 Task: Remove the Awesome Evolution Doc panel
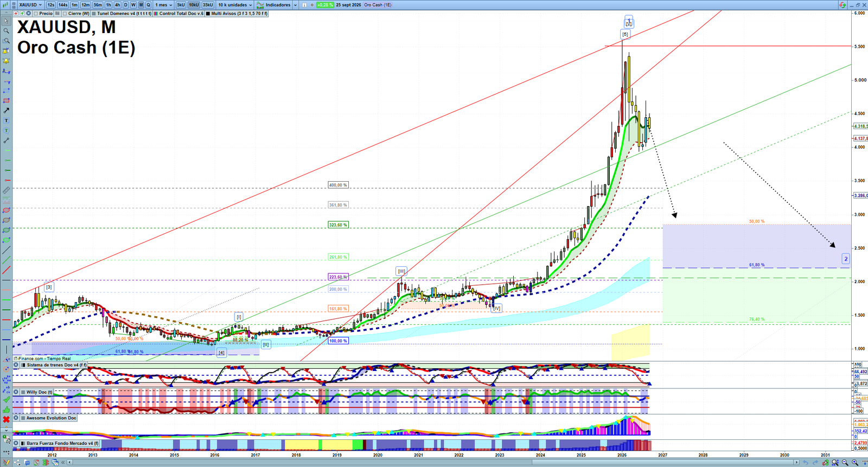tap(16, 418)
